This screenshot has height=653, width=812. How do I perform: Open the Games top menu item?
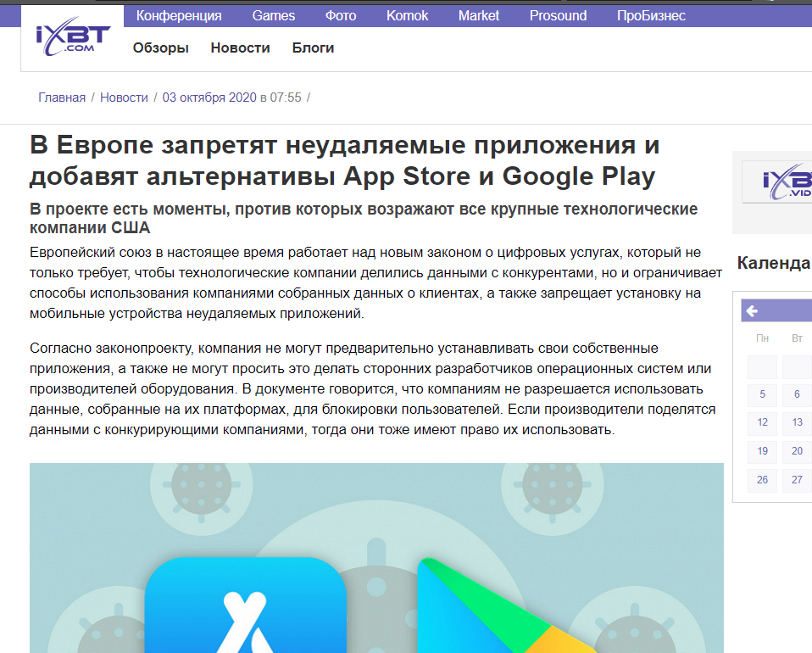(274, 15)
